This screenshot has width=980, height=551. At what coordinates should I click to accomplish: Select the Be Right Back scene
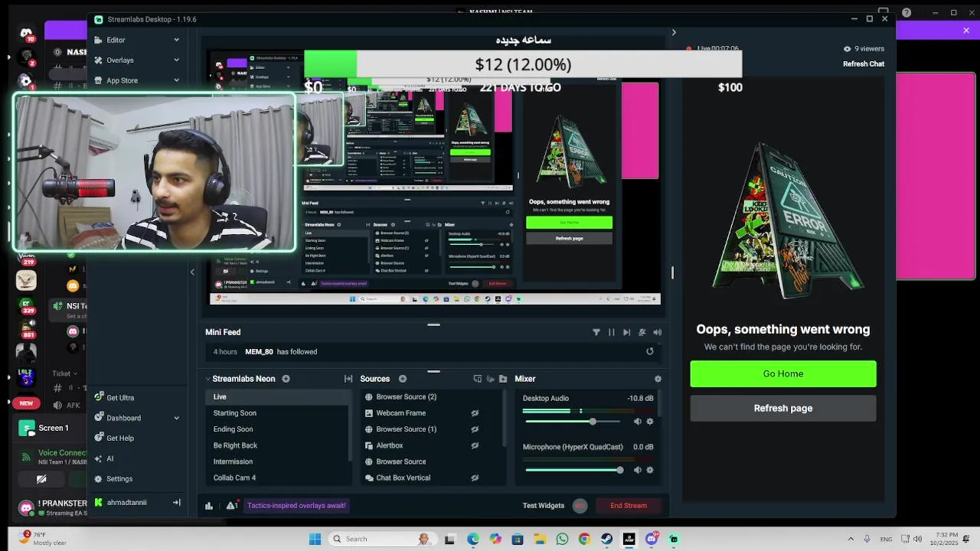tap(278, 445)
